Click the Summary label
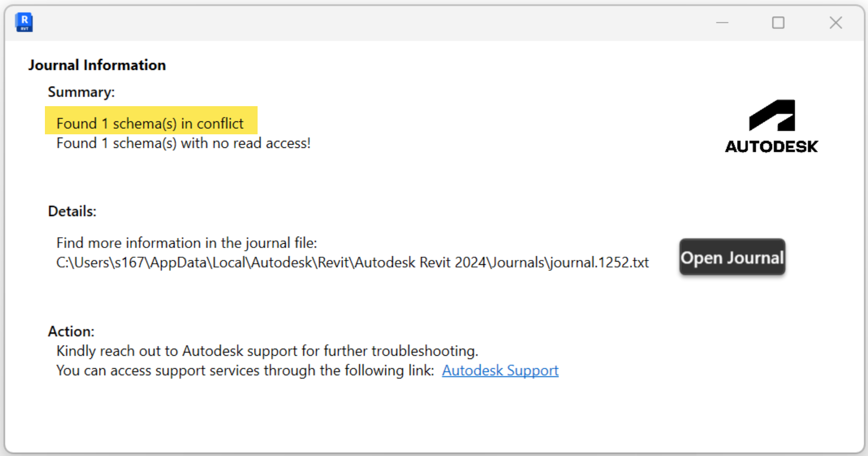 (x=81, y=92)
